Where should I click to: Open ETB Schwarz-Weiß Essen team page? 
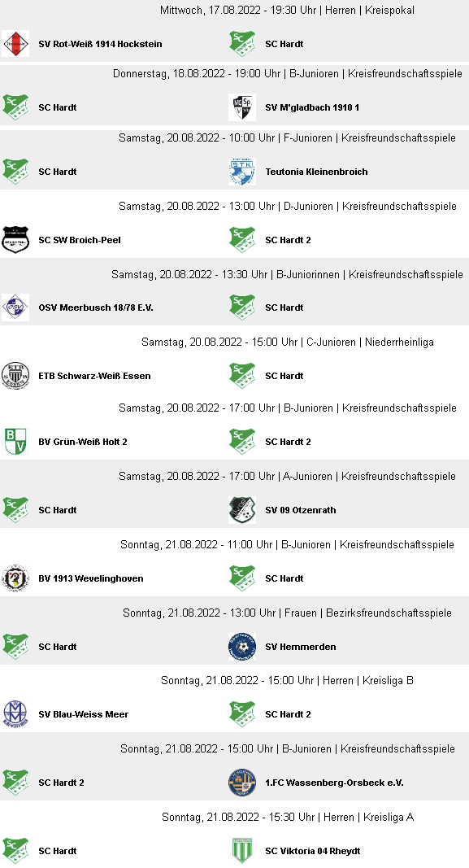click(94, 376)
